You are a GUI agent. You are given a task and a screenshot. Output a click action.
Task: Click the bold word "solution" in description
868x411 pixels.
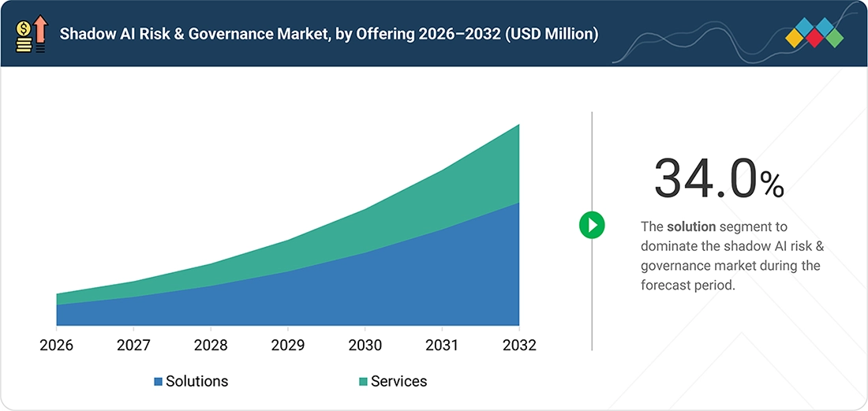click(x=691, y=226)
